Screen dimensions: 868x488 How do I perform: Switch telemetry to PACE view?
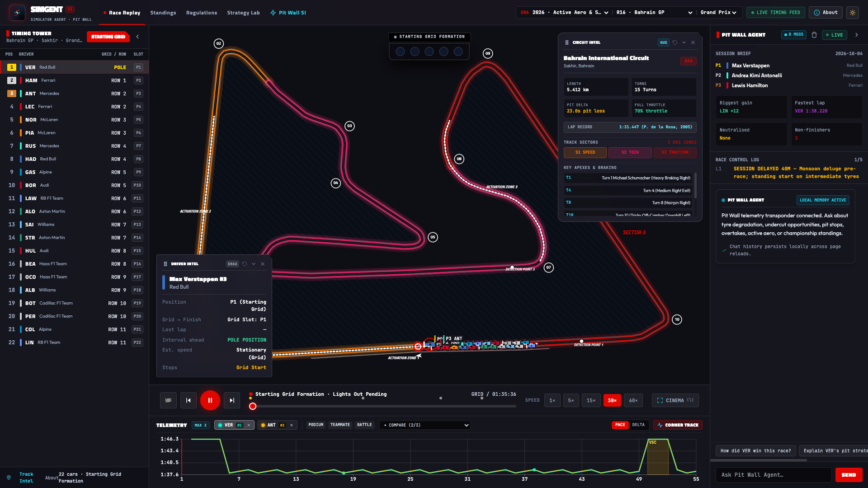point(620,425)
